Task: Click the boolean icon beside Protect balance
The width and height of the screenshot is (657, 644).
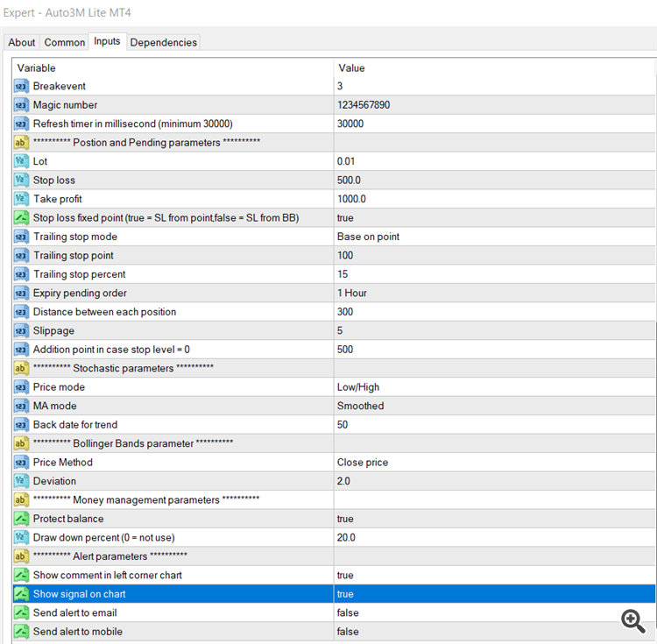Action: (x=21, y=519)
